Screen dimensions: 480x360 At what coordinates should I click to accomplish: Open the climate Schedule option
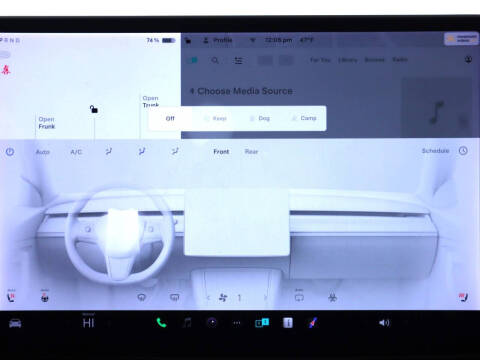coord(435,151)
